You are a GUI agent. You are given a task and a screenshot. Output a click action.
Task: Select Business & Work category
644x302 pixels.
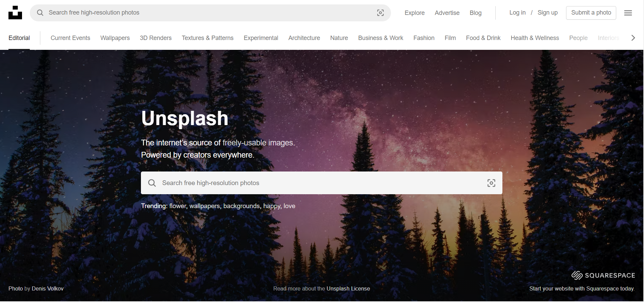pos(381,38)
